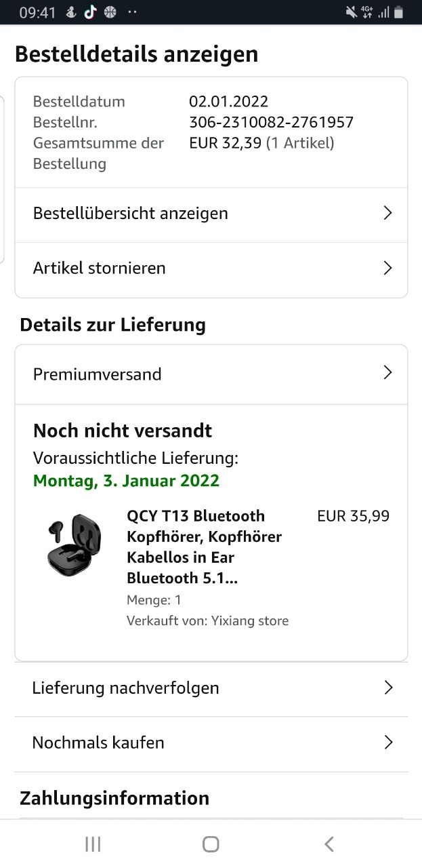
Task: Tap the basketball notification icon in status bar
Action: pyautogui.click(x=110, y=12)
